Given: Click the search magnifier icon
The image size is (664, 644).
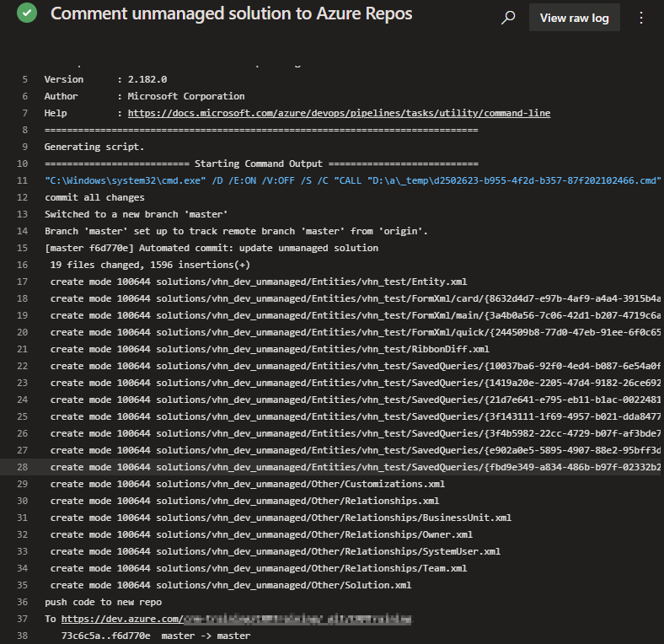Looking at the screenshot, I should [x=508, y=18].
